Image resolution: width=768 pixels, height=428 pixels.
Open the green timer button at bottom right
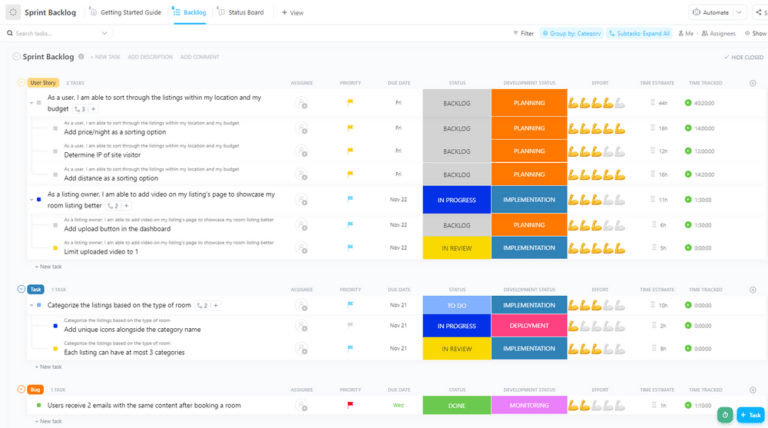click(x=724, y=414)
